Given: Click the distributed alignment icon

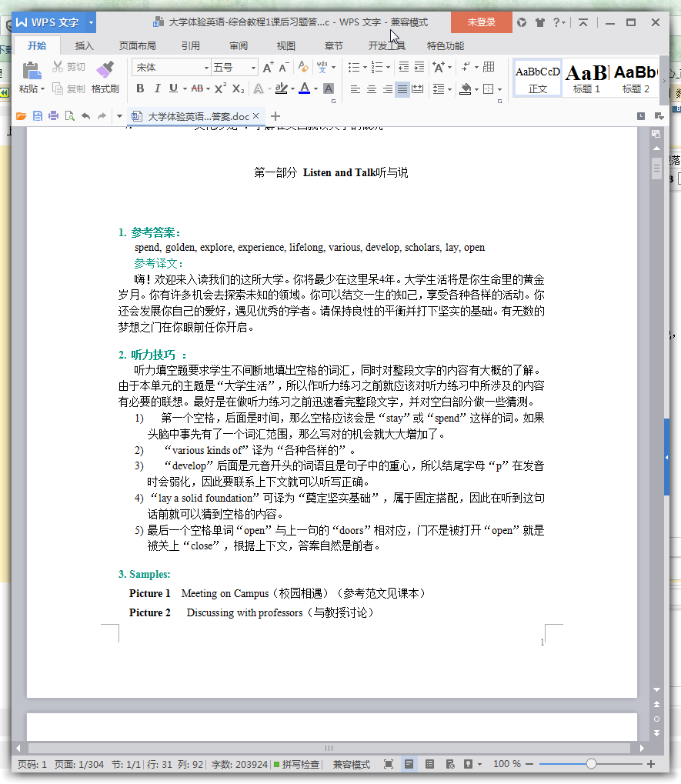Looking at the screenshot, I should (x=418, y=89).
